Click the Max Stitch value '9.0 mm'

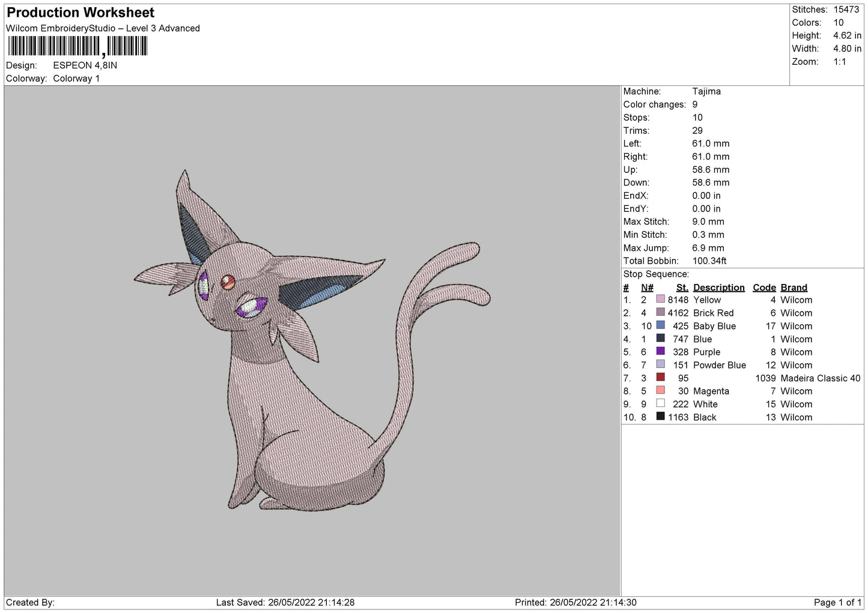pyautogui.click(x=708, y=222)
